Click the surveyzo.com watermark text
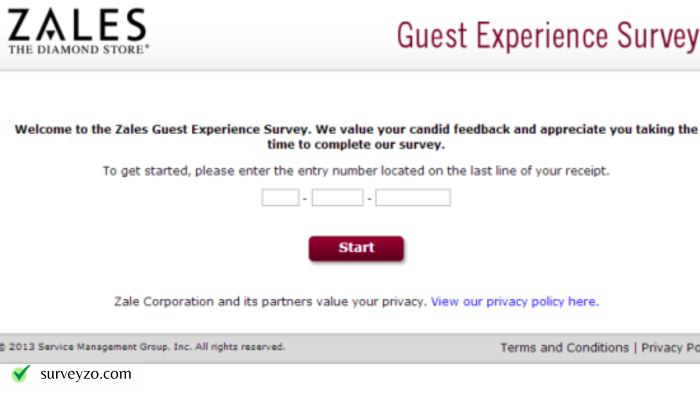 [x=86, y=374]
